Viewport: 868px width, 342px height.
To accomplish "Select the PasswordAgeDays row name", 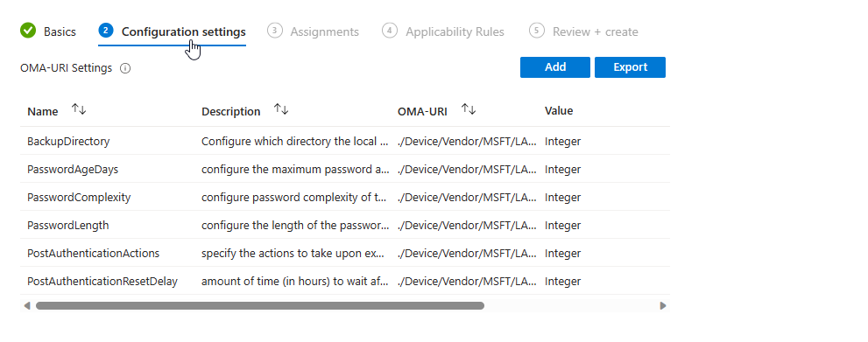I will (x=73, y=169).
